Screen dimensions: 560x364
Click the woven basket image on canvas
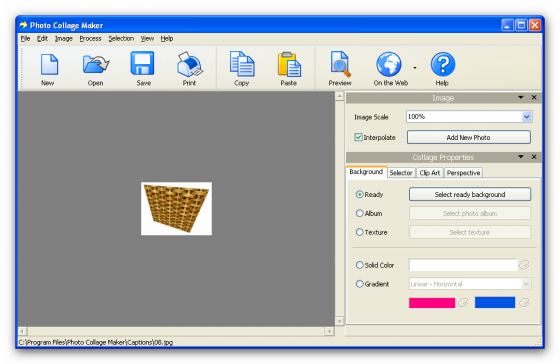tap(176, 209)
